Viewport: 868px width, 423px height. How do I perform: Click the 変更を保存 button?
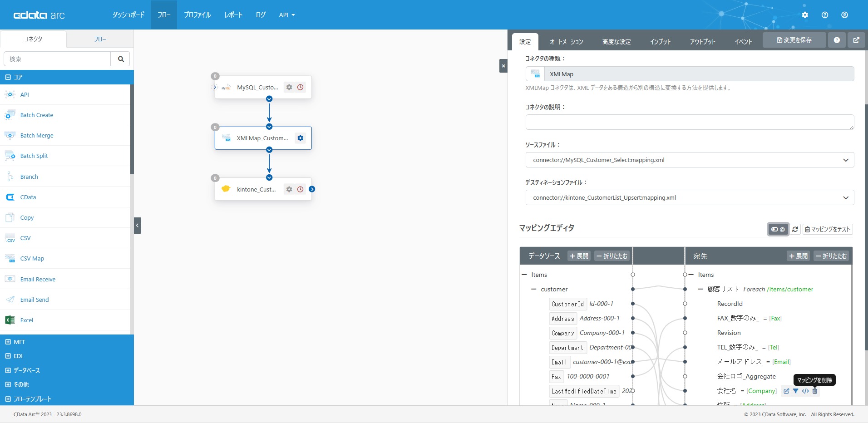794,40
